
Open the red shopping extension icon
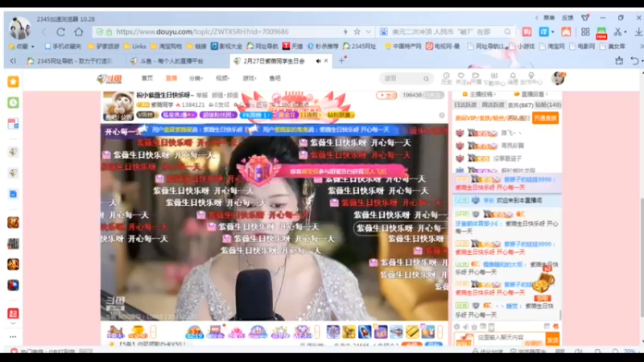click(x=527, y=31)
